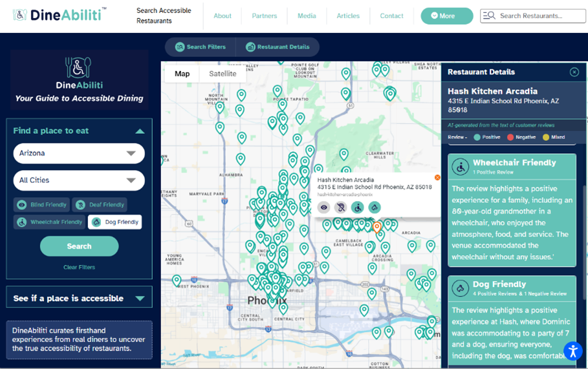The image size is (588, 369).
Task: Toggle the Blind Friendly filter
Action: (42, 205)
